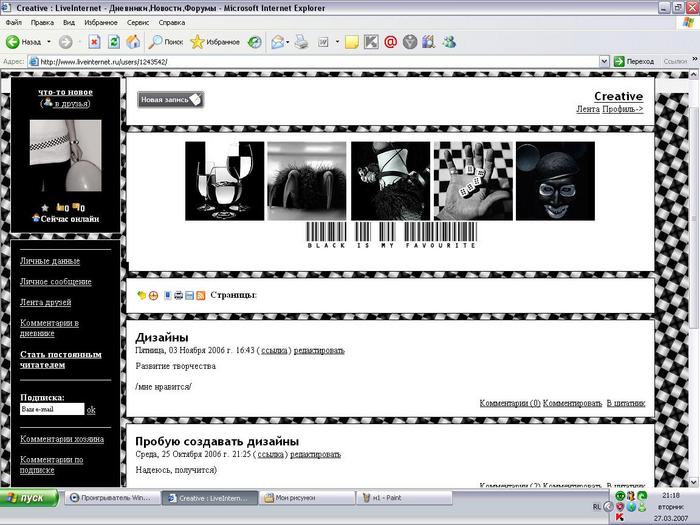
Task: Click the Edit with Word icon
Action: coord(323,42)
